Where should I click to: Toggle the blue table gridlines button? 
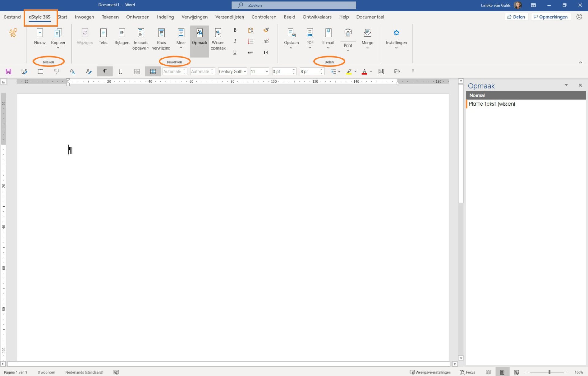pyautogui.click(x=153, y=72)
